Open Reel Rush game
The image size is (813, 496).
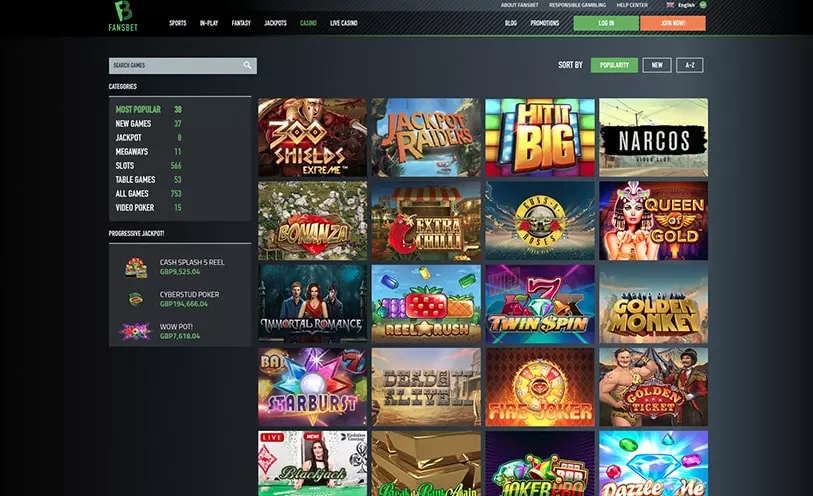coord(426,304)
